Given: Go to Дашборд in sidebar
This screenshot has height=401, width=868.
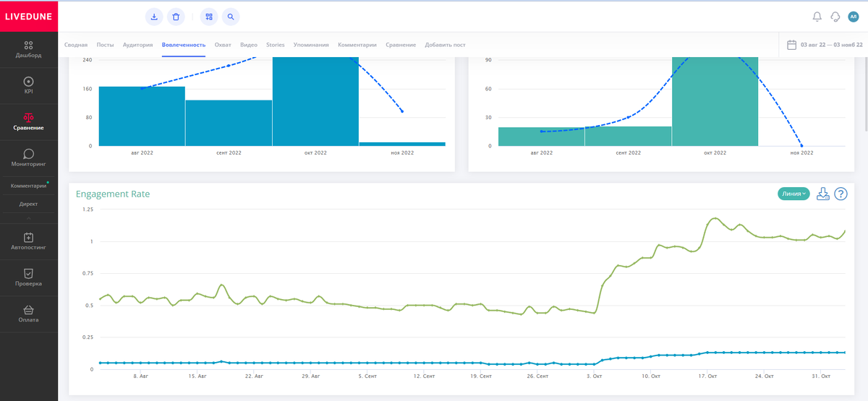Looking at the screenshot, I should 29,50.
